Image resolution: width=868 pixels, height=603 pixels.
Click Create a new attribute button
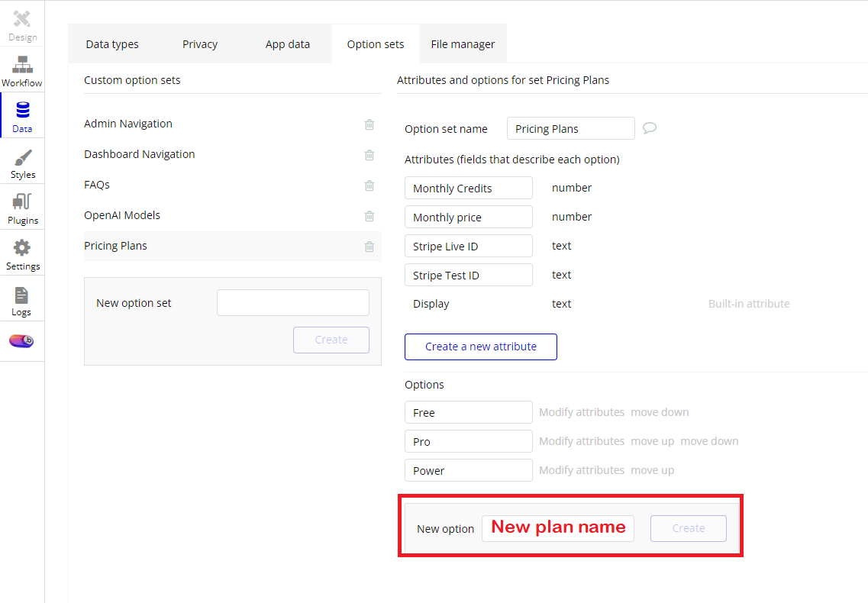coord(481,347)
